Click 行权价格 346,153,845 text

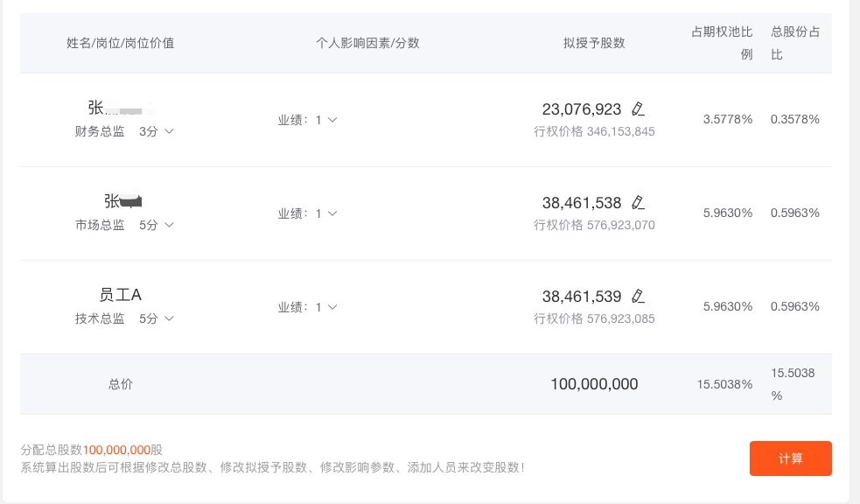594,131
